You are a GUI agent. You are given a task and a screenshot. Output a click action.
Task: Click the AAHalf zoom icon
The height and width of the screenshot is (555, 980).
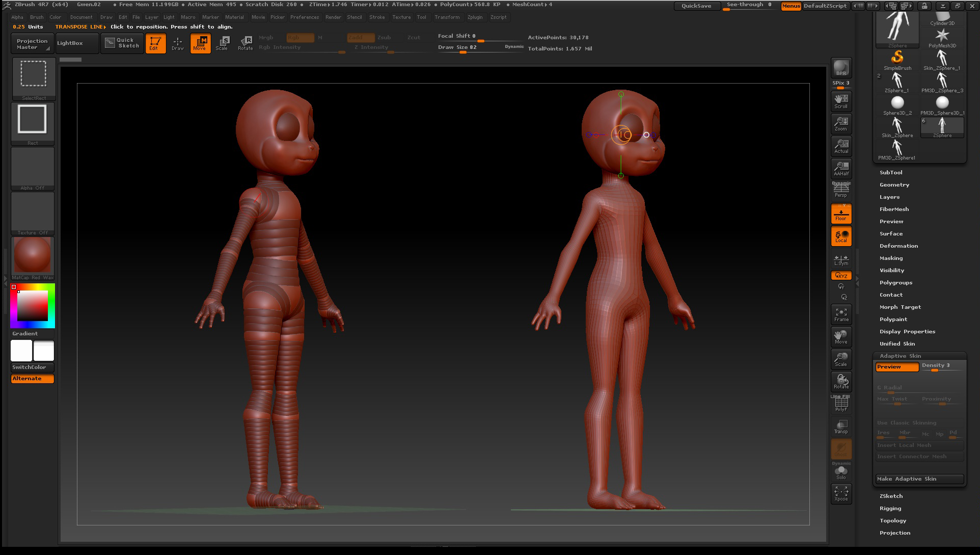coord(841,169)
